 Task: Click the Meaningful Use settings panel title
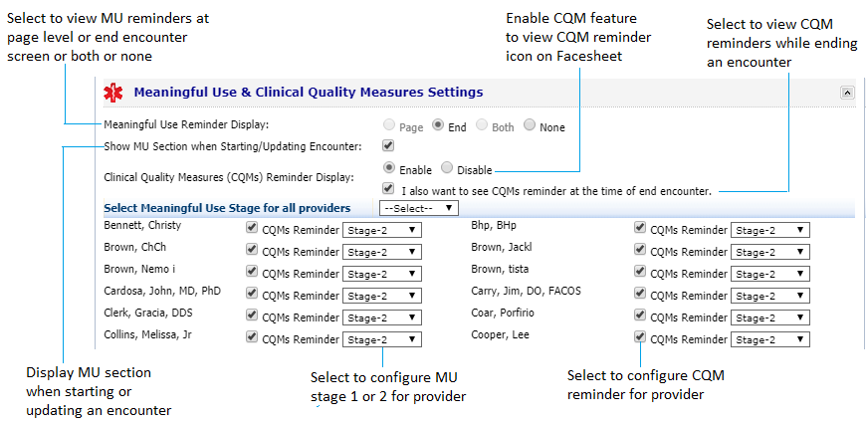pyautogui.click(x=309, y=93)
